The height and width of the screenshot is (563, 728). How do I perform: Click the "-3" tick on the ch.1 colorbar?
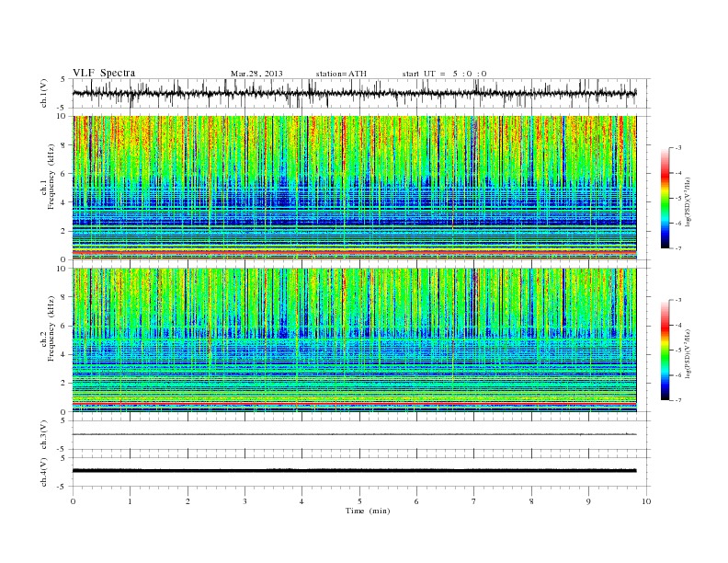[677, 148]
